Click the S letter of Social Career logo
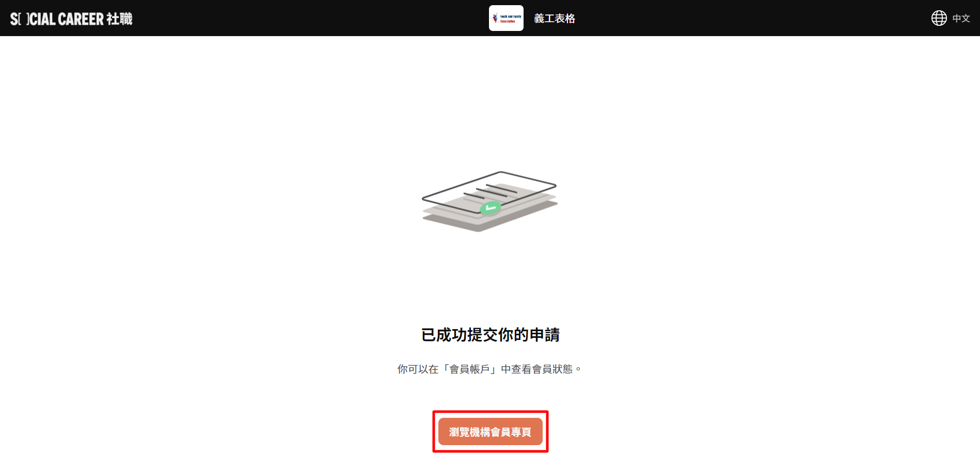The height and width of the screenshot is (456, 980). pyautogui.click(x=14, y=19)
